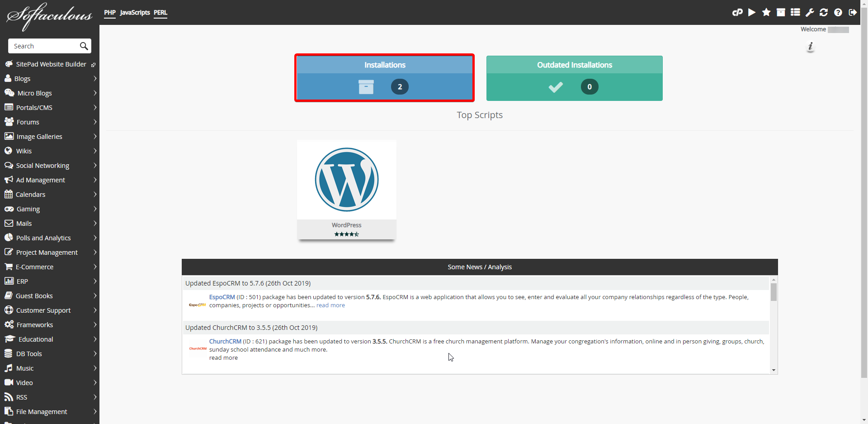Expand the Social Networking chevron
868x424 pixels.
tap(95, 165)
